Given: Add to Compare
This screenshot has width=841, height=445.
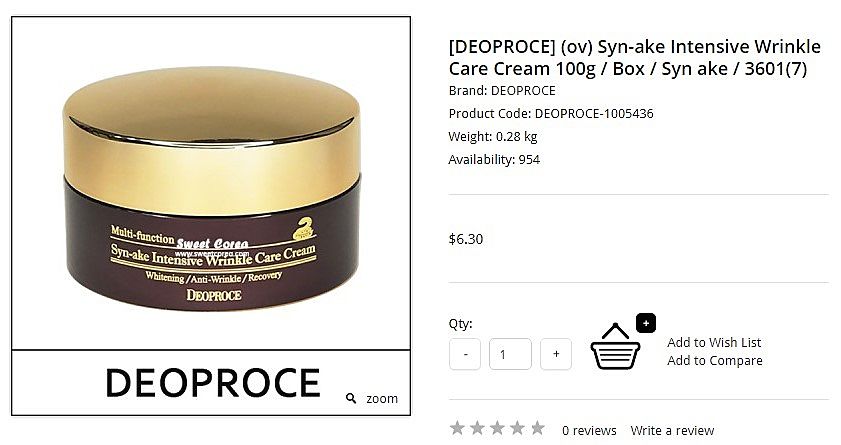Looking at the screenshot, I should pyautogui.click(x=715, y=360).
